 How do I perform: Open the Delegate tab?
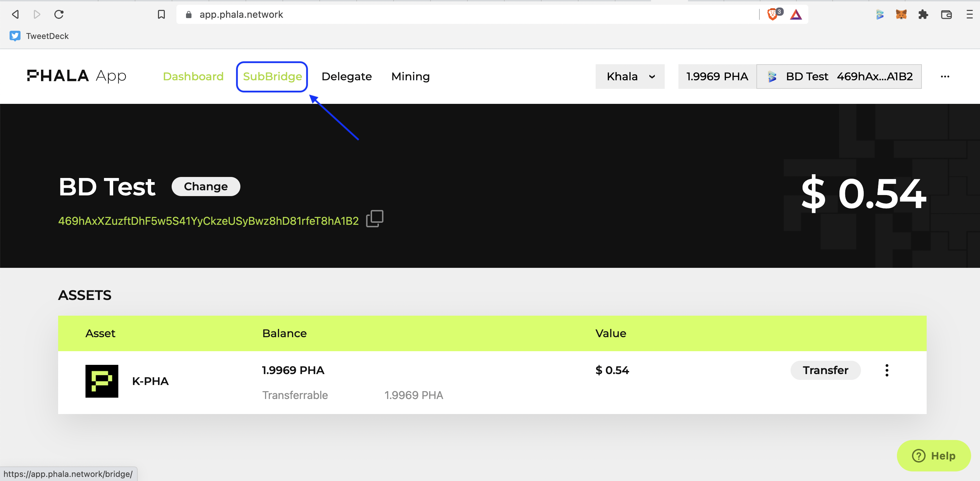(347, 77)
